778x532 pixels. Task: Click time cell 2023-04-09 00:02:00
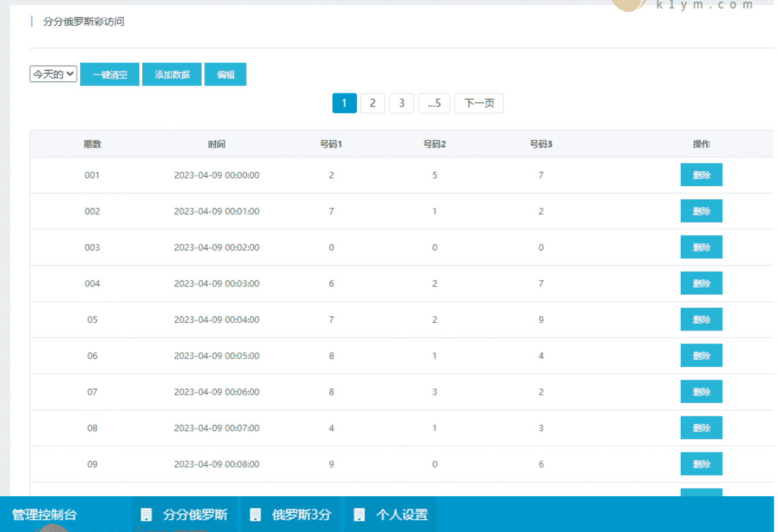[217, 247]
